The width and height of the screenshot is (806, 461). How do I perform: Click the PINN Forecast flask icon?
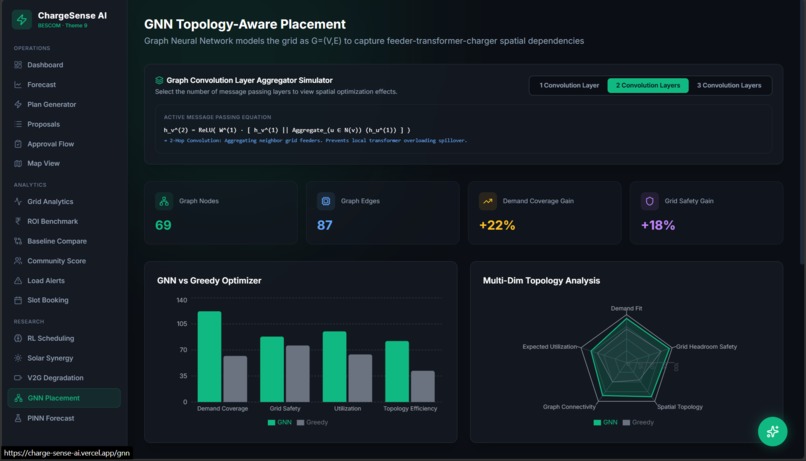click(18, 418)
